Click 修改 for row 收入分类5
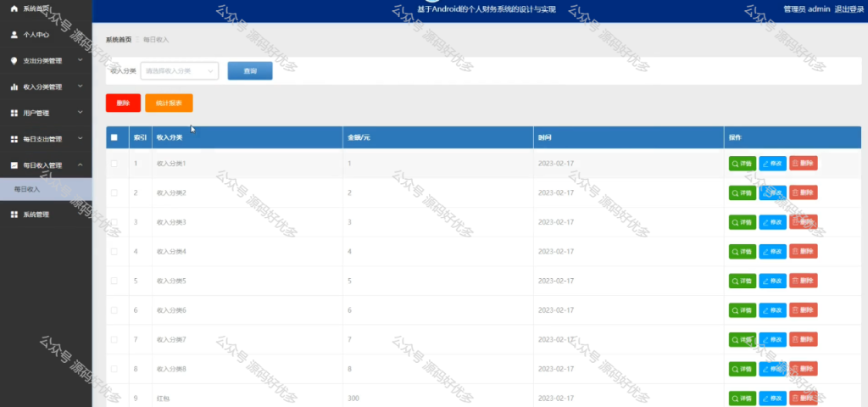 point(773,281)
